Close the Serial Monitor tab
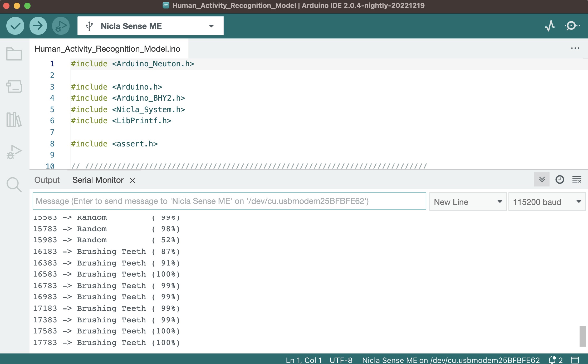The image size is (588, 364). click(133, 180)
